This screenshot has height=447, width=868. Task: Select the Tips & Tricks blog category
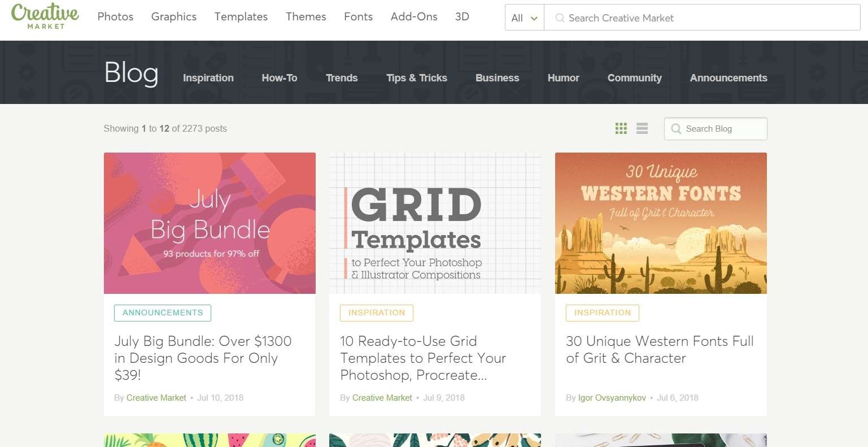coord(417,78)
